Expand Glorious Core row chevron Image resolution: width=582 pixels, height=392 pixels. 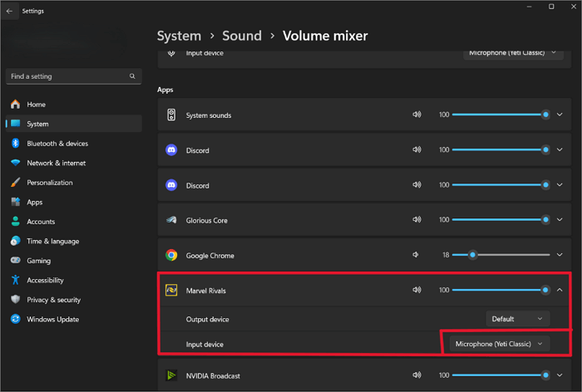[560, 219]
